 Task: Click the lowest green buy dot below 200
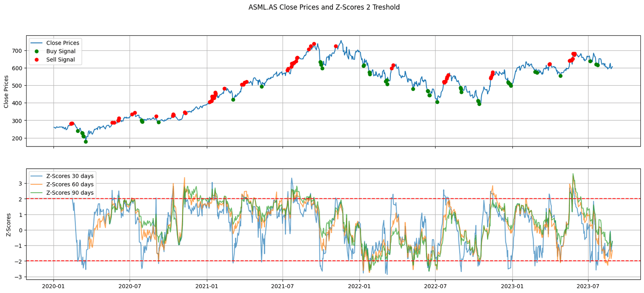(x=86, y=142)
